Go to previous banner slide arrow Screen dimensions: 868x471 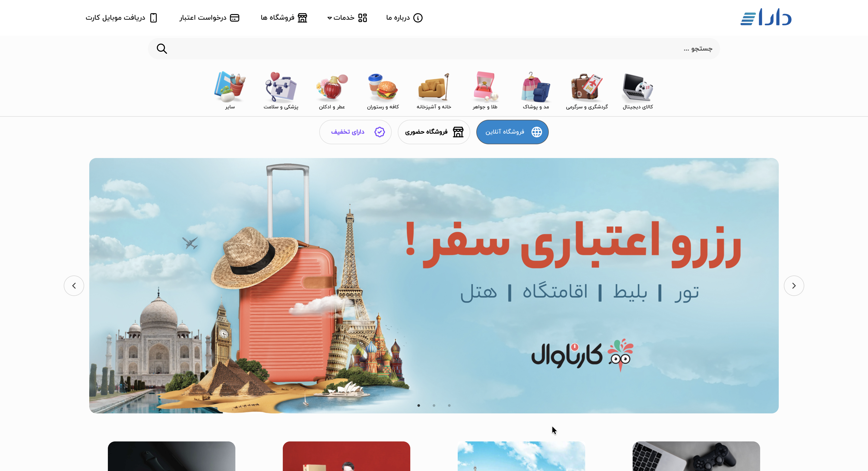click(x=74, y=286)
